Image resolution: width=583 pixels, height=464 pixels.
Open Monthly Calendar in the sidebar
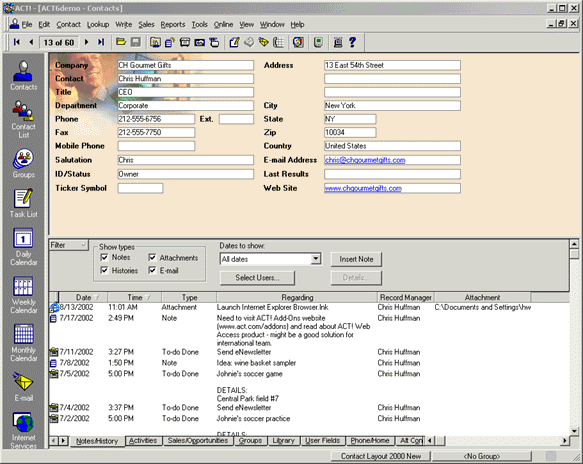[23, 343]
